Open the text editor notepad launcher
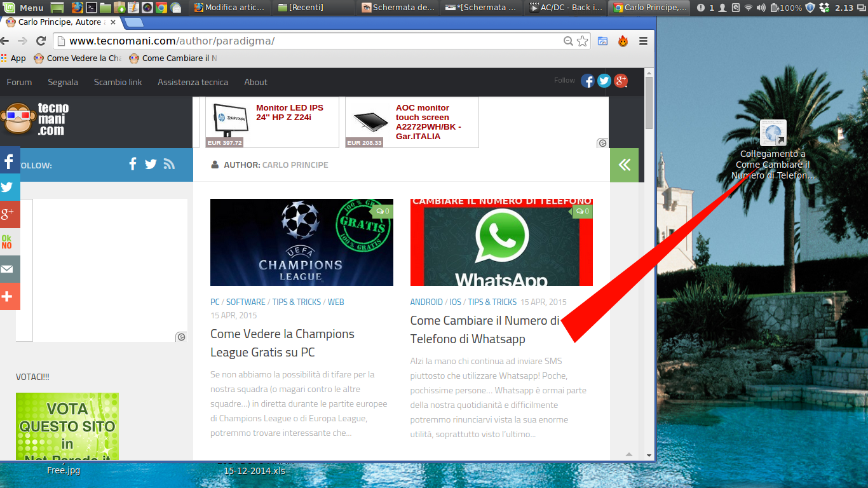 click(133, 8)
